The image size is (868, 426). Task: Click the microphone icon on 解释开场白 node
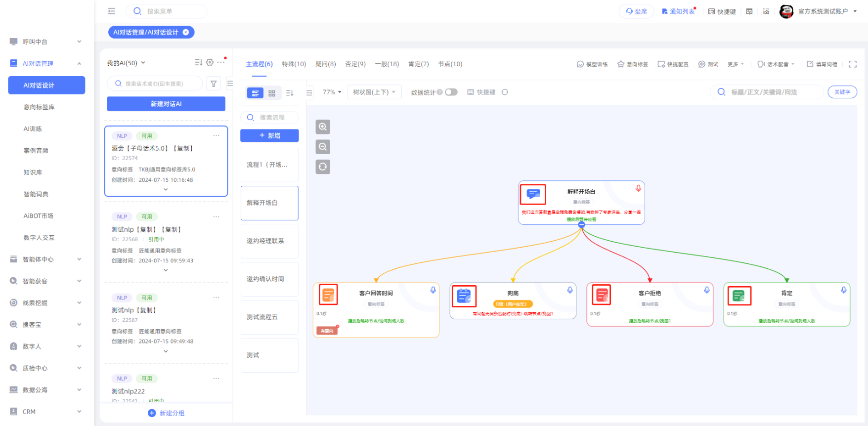(638, 188)
